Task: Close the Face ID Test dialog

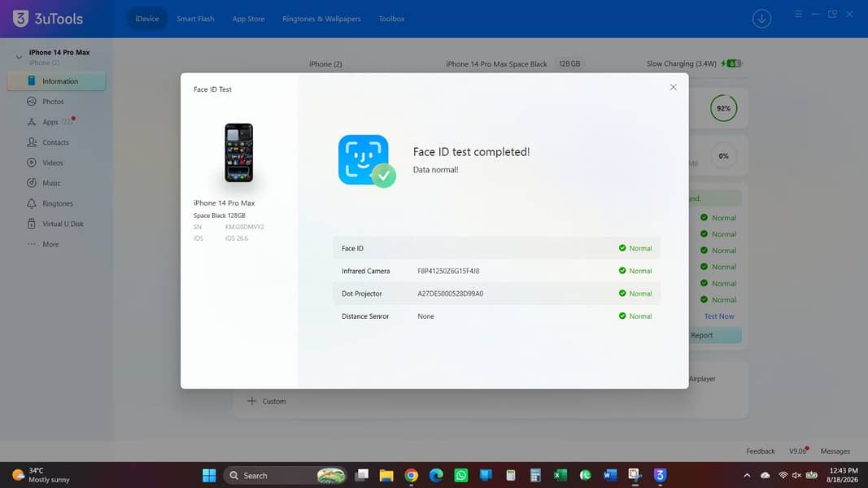Action: pos(673,87)
